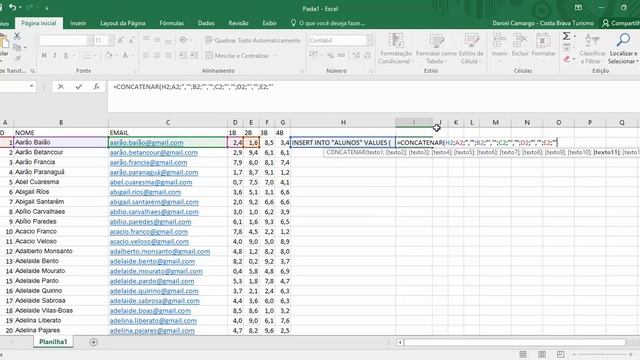Align cell text right
Viewport: 640px width, 360px height.
click(168, 56)
